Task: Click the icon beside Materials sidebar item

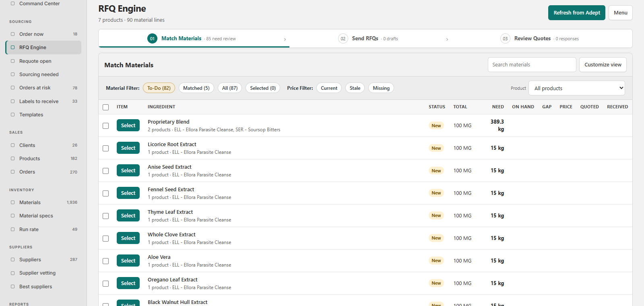Action: [12, 203]
